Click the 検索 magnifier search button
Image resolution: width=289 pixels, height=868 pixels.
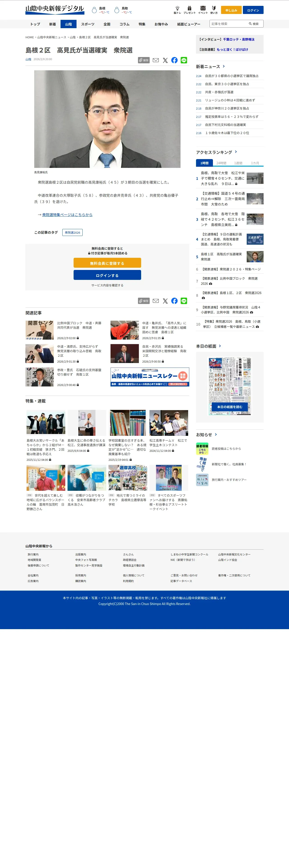(254, 24)
